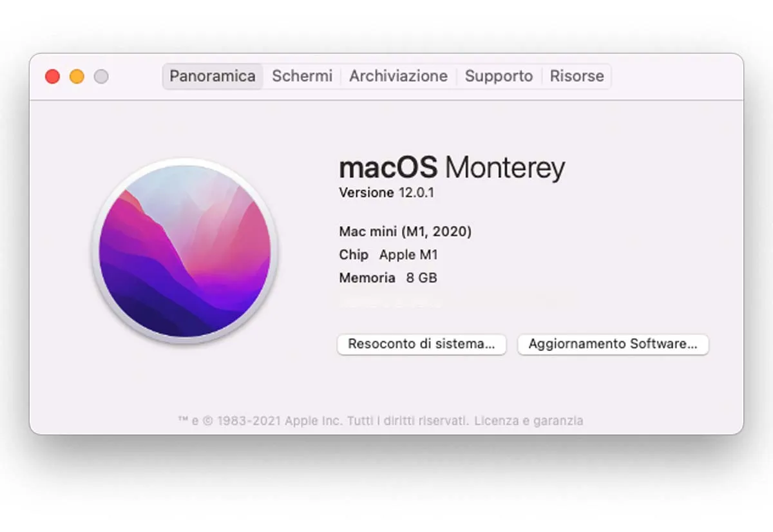The image size is (773, 532).
Task: Select the Archiviazione tab
Action: (x=398, y=76)
